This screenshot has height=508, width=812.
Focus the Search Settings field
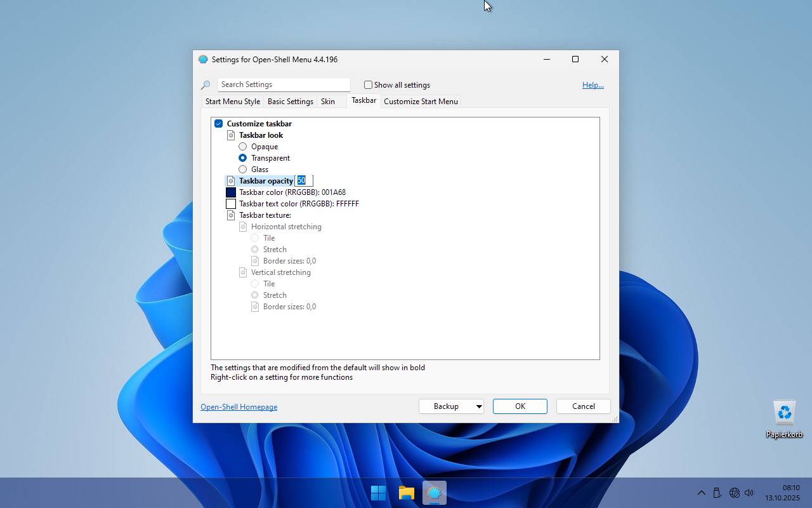pos(284,84)
